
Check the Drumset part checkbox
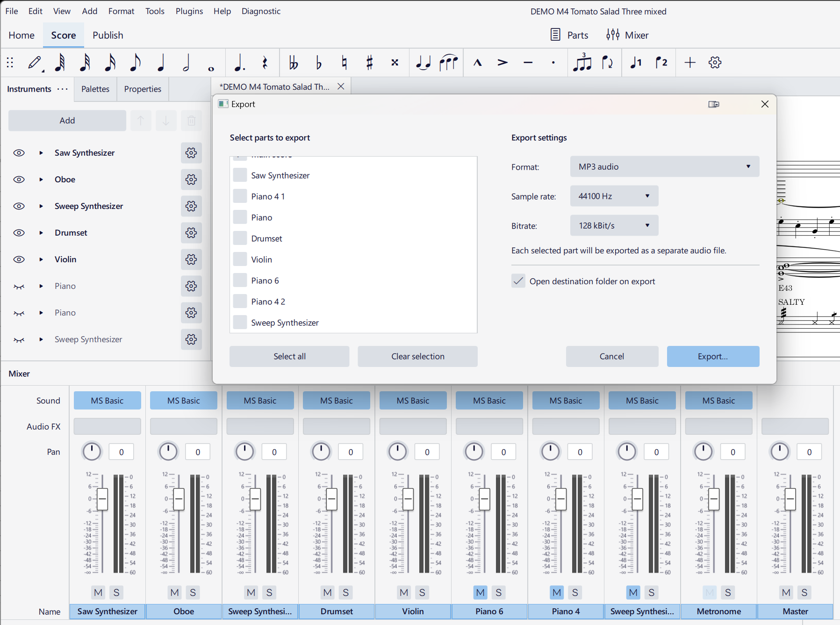click(x=240, y=238)
